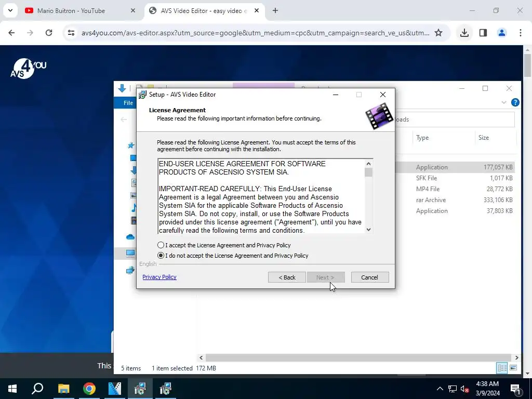The image size is (532, 399).
Task: Select OneDrive cloud icon in Explorer sidebar
Action: [130, 237]
